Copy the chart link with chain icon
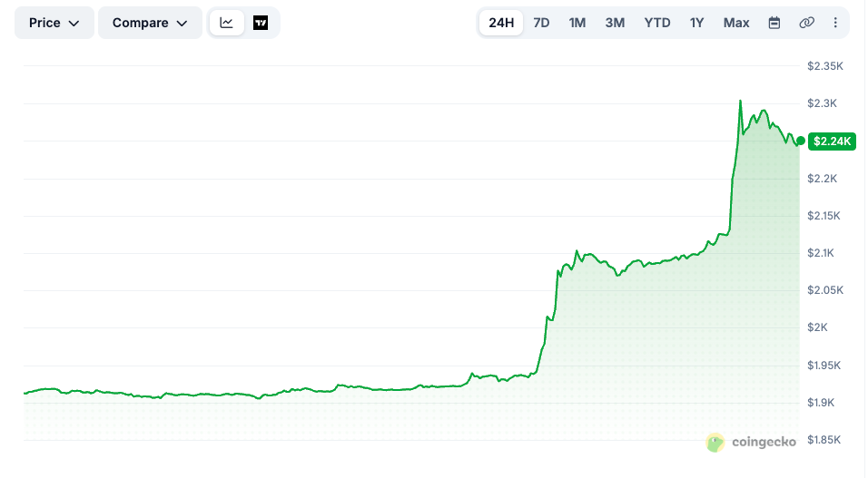This screenshot has height=478, width=868. (x=806, y=23)
